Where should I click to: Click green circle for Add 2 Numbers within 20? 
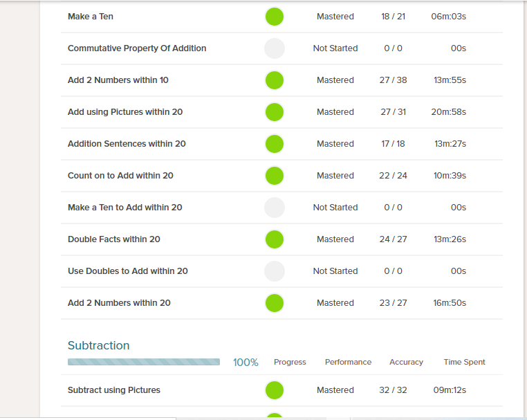(x=275, y=303)
